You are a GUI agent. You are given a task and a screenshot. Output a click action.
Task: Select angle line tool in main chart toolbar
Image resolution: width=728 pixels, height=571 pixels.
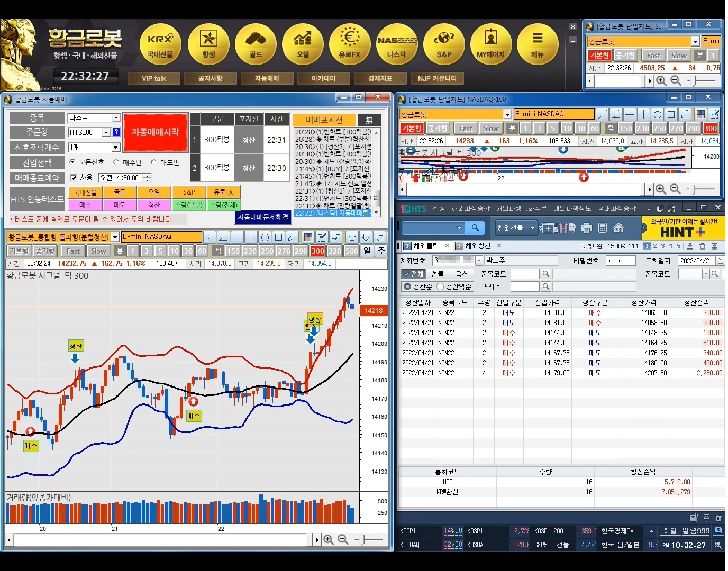pyautogui.click(x=223, y=237)
